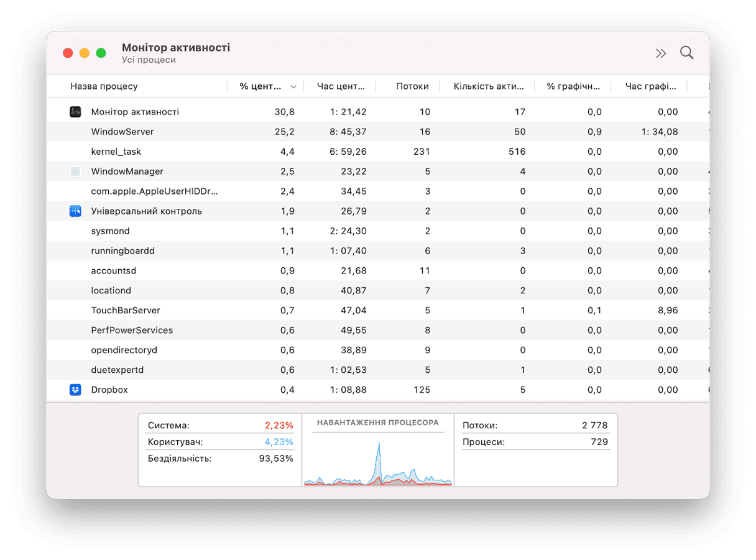Sort by % графічн... column header

574,86
